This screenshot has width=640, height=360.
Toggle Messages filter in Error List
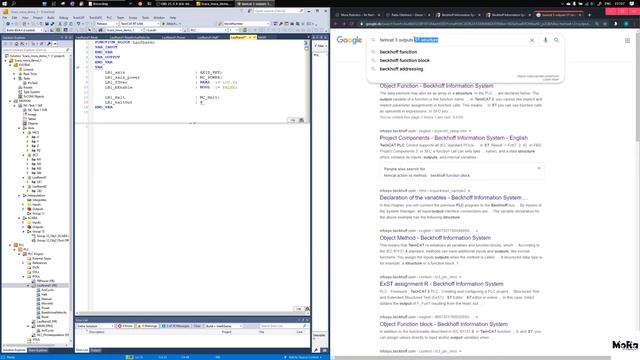176,326
